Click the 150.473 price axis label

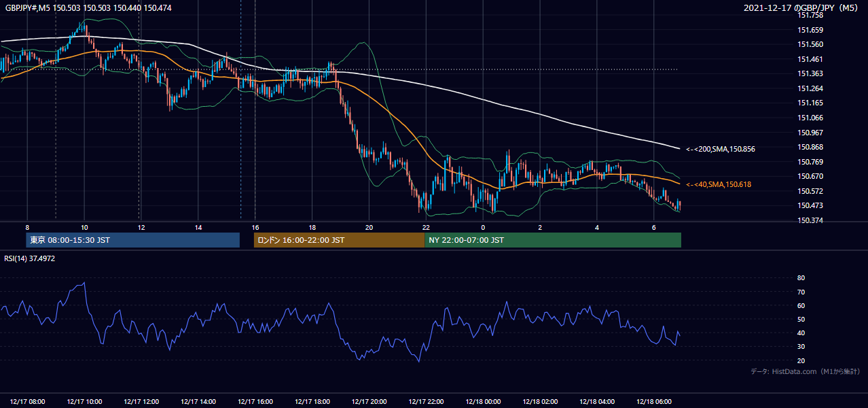(810, 205)
